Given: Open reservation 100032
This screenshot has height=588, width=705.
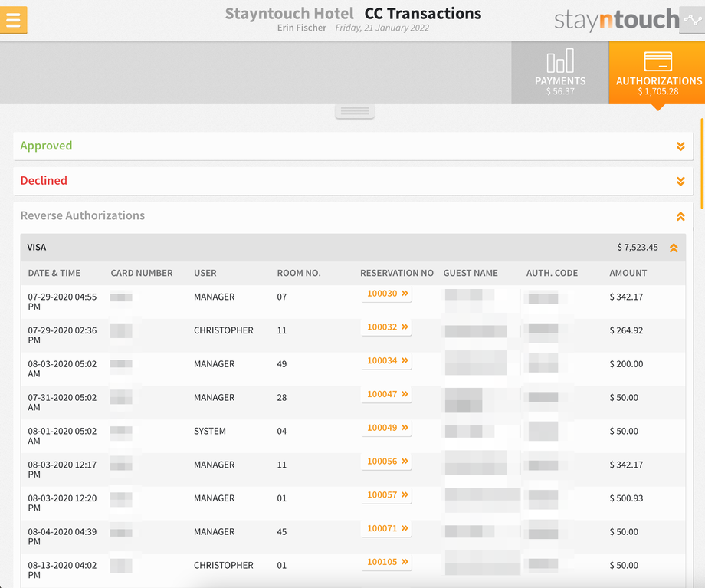Looking at the screenshot, I should click(387, 327).
